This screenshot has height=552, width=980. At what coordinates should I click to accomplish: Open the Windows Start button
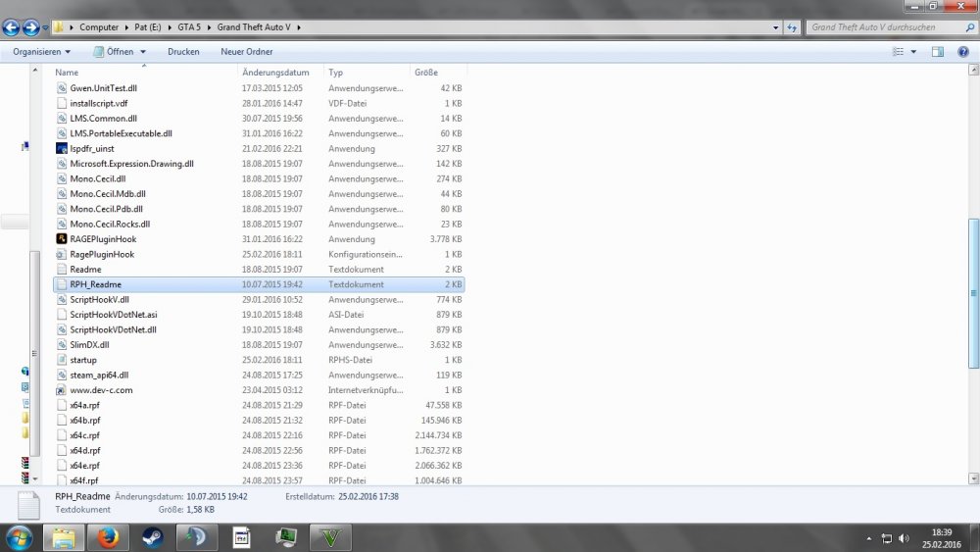click(x=19, y=537)
